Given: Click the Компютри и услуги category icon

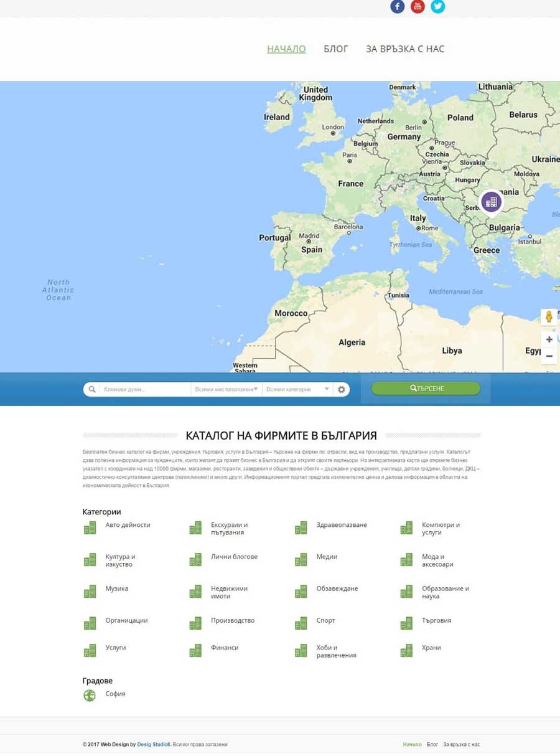Looking at the screenshot, I should pos(406,528).
